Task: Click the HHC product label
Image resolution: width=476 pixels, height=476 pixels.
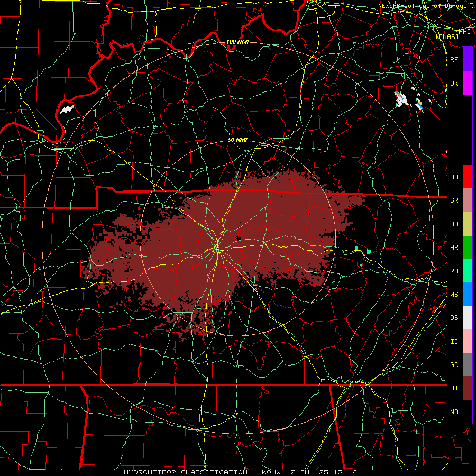Action: pos(465,31)
